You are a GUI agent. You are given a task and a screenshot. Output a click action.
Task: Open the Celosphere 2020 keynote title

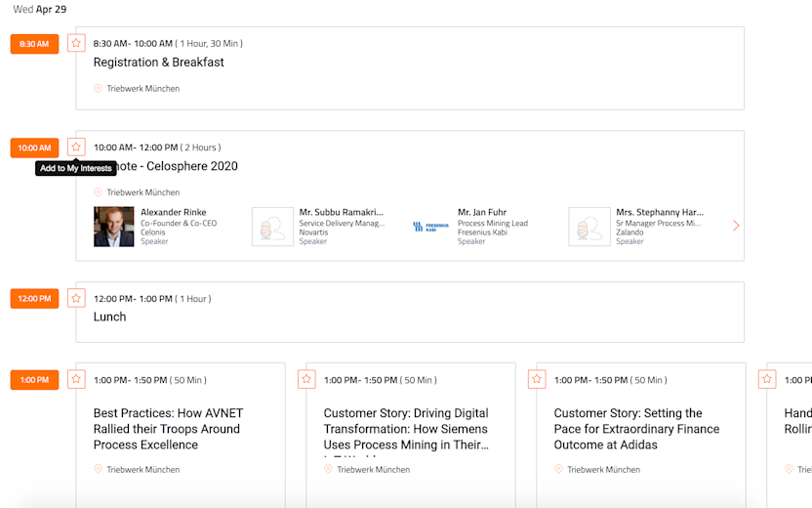177,166
